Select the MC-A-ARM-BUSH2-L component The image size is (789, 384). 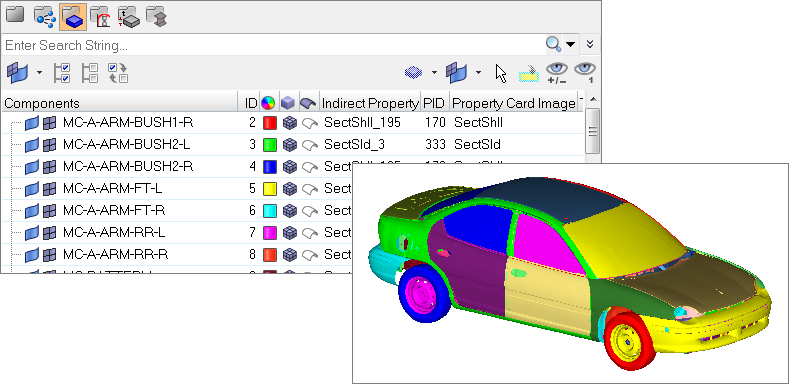(127, 144)
